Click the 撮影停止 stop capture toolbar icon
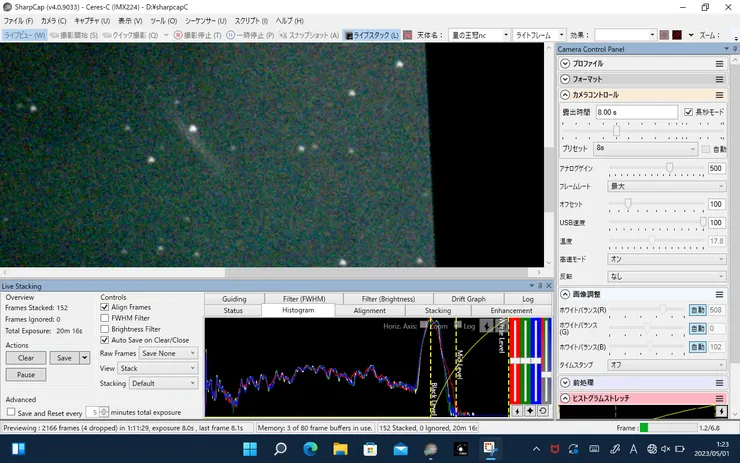 pos(178,35)
